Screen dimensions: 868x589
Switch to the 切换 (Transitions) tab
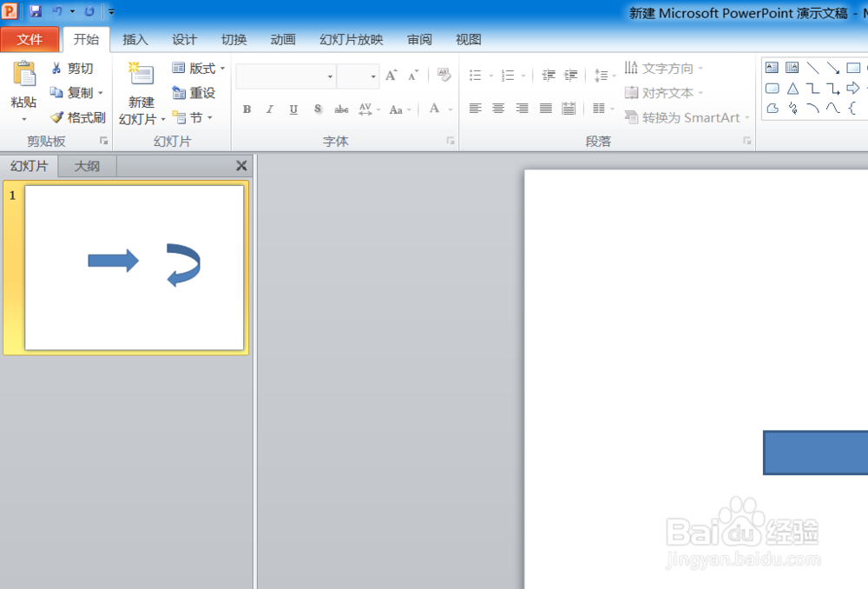[233, 39]
